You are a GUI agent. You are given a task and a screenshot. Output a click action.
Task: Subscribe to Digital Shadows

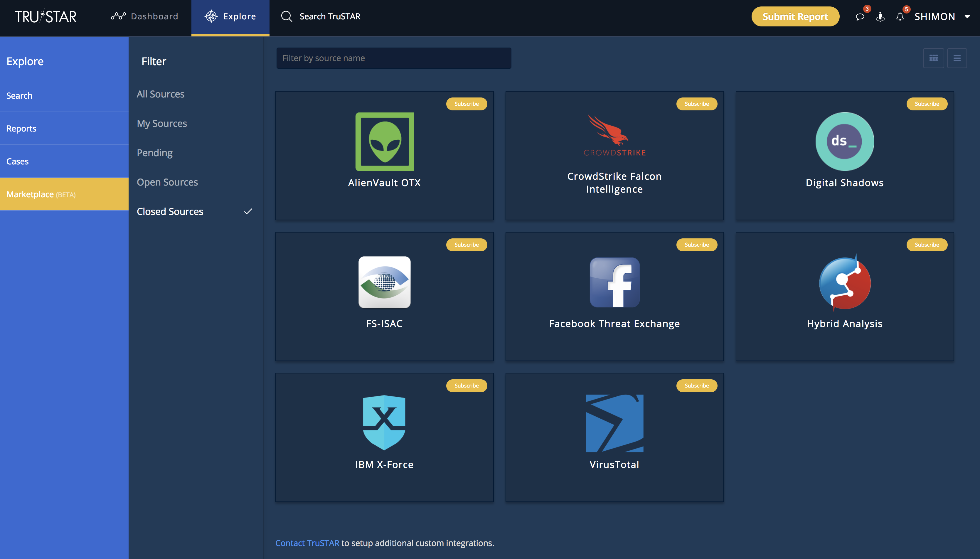(927, 104)
